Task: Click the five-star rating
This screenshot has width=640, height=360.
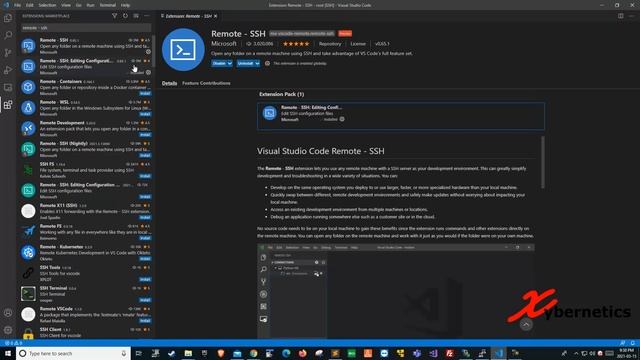Action: pos(296,44)
